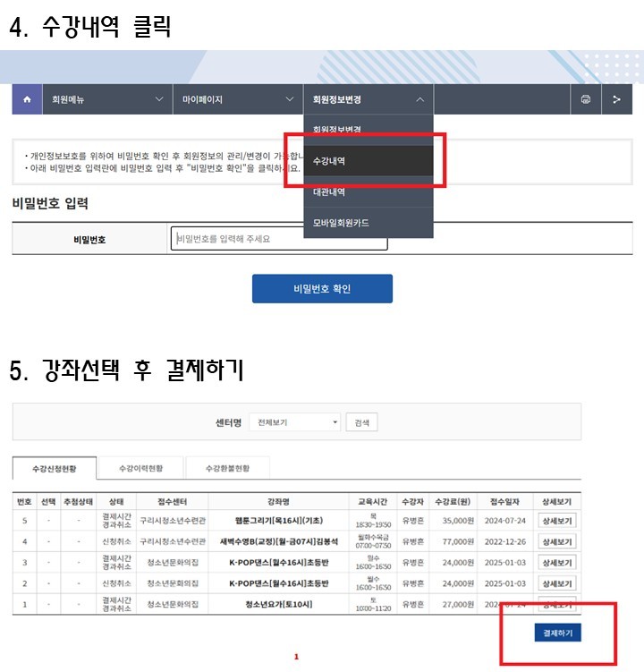
Task: Click the 검색 button next to 센터명
Action: pyautogui.click(x=361, y=422)
